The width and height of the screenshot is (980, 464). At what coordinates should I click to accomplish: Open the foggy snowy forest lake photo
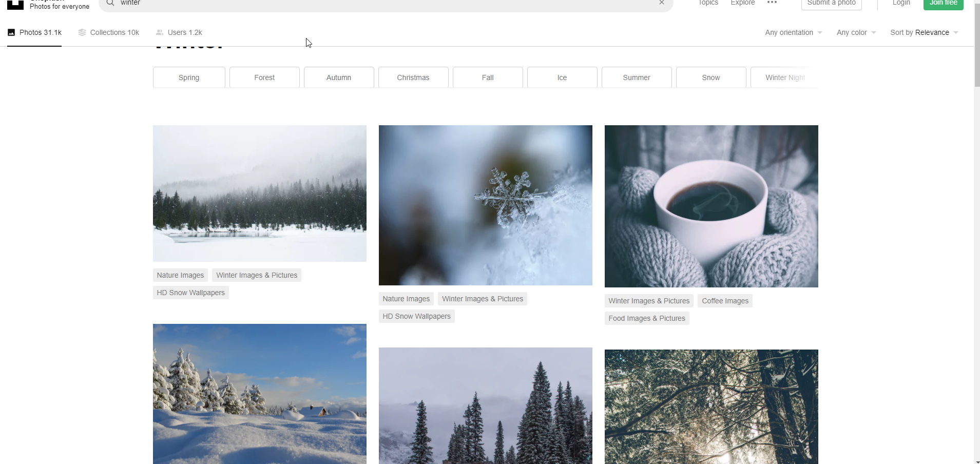pyautogui.click(x=260, y=194)
